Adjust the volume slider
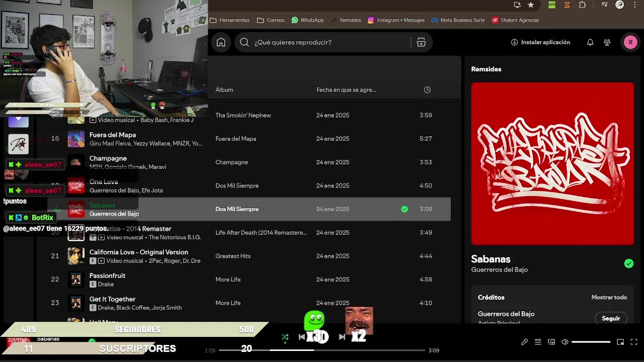The height and width of the screenshot is (362, 644). point(591,342)
